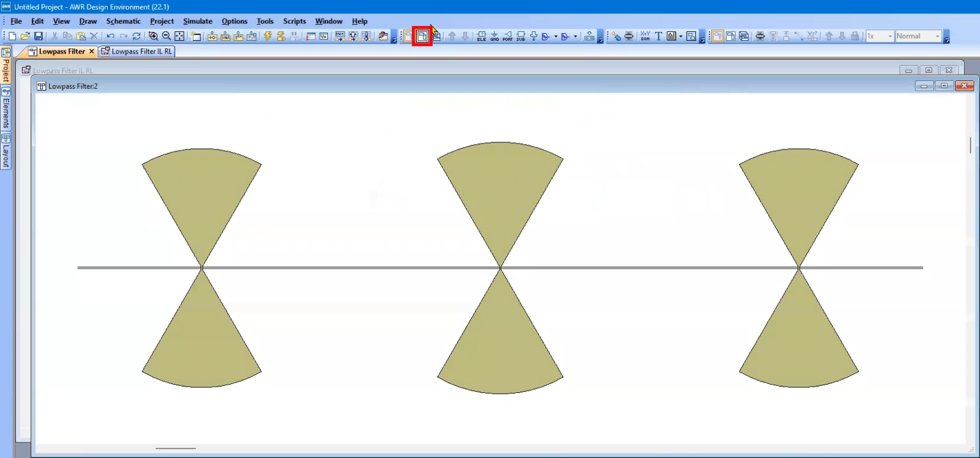Viewport: 980px width, 458px height.
Task: Select the Text annotation tool
Action: click(658, 36)
